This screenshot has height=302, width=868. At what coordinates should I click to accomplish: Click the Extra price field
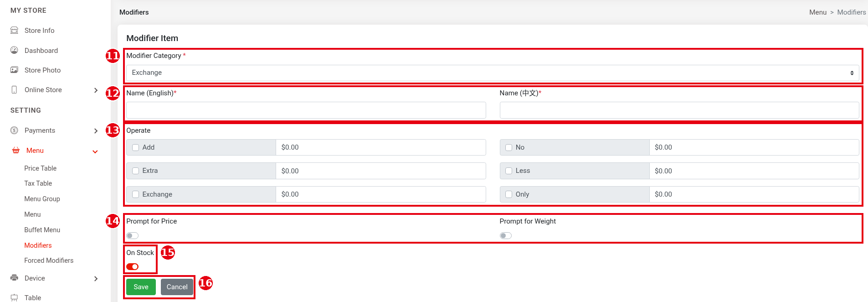tap(381, 171)
